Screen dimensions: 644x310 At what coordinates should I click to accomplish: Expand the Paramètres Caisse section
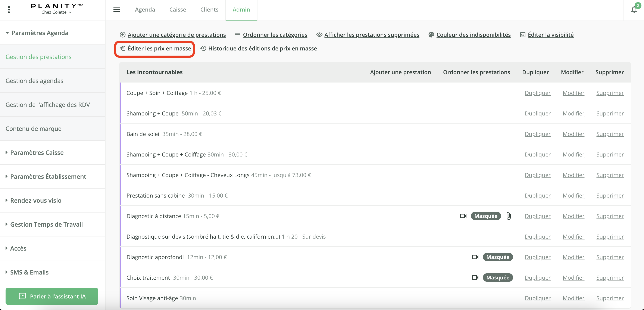click(37, 152)
